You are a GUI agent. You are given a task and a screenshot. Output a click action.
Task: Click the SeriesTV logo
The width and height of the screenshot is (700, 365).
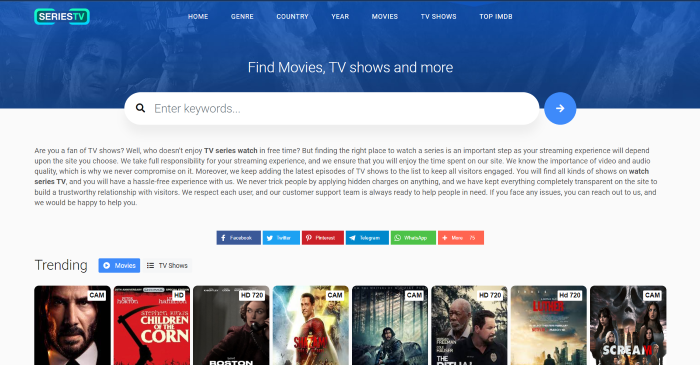[x=62, y=17]
